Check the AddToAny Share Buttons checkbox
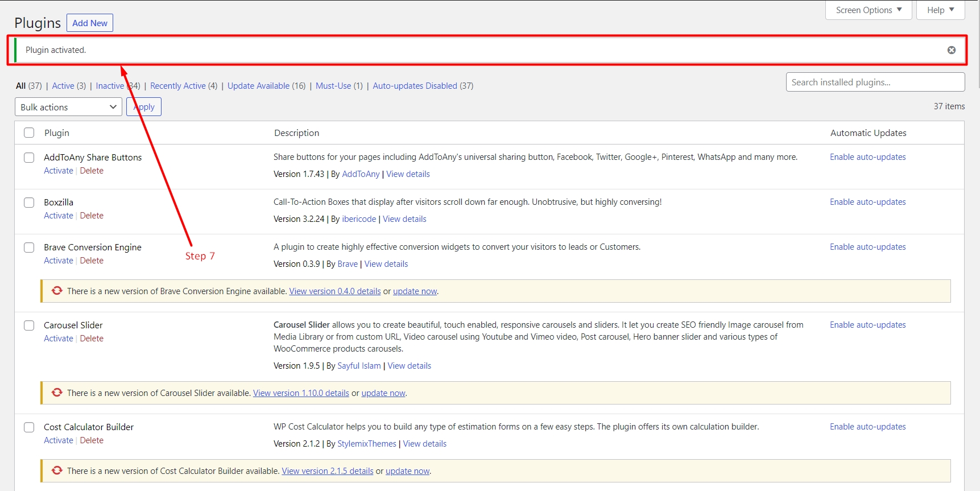The width and height of the screenshot is (980, 491). (x=29, y=158)
